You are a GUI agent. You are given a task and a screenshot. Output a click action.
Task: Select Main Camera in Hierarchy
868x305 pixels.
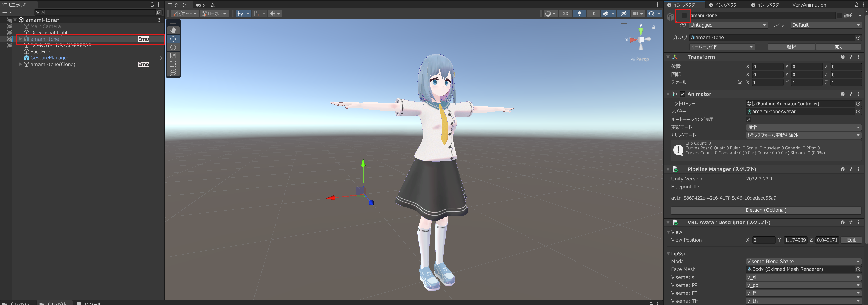pos(46,26)
